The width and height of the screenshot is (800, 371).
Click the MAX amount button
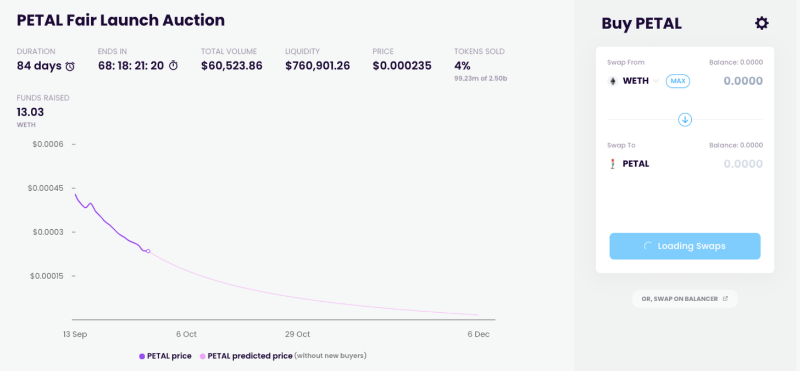click(x=678, y=81)
